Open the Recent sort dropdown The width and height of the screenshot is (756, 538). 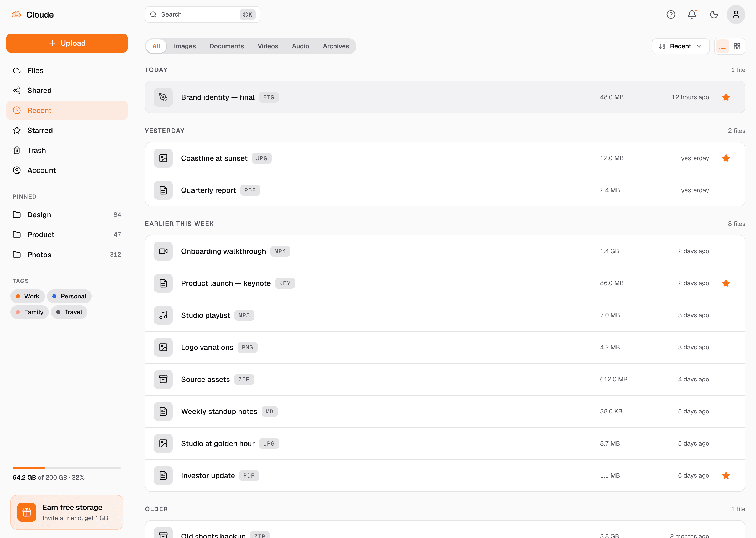(x=681, y=46)
